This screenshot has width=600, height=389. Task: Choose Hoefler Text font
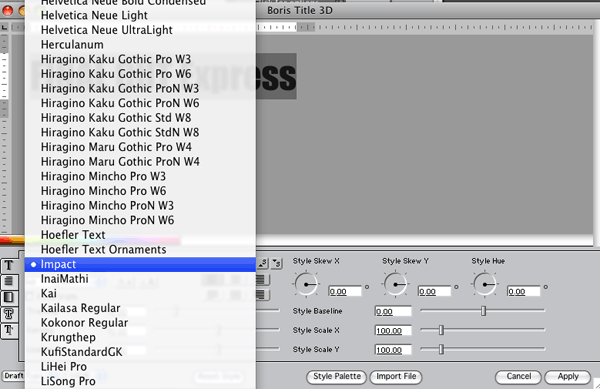(x=140, y=235)
